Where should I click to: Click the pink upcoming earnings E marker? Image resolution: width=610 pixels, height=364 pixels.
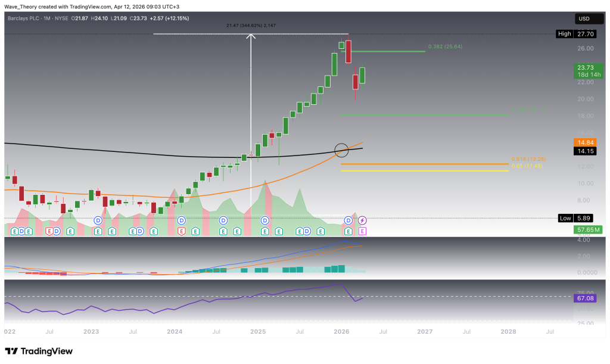(x=362, y=231)
